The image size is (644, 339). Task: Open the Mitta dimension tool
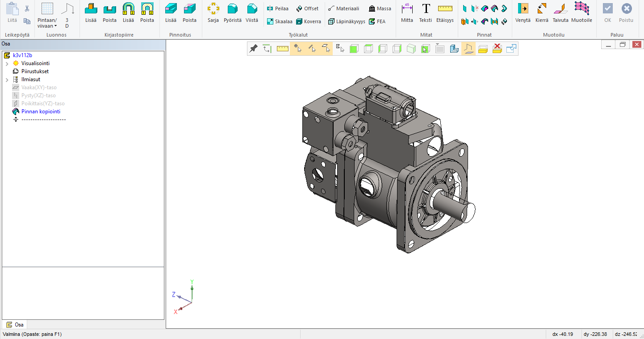(407, 12)
